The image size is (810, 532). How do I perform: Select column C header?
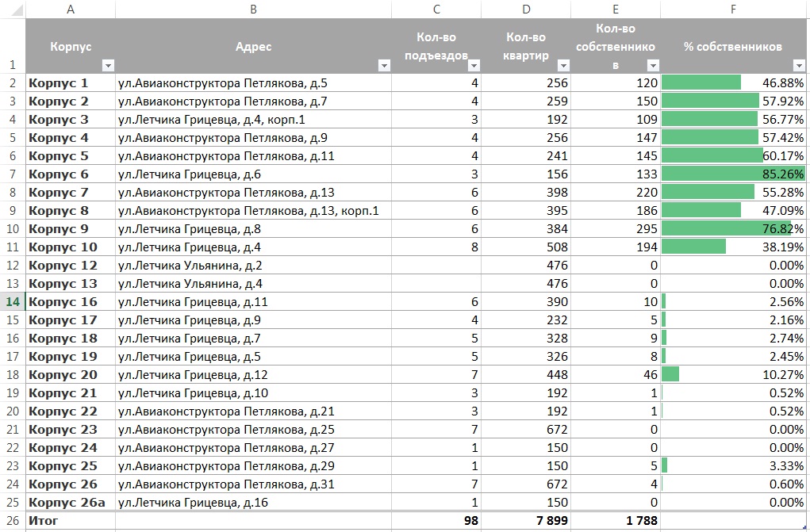tap(436, 10)
